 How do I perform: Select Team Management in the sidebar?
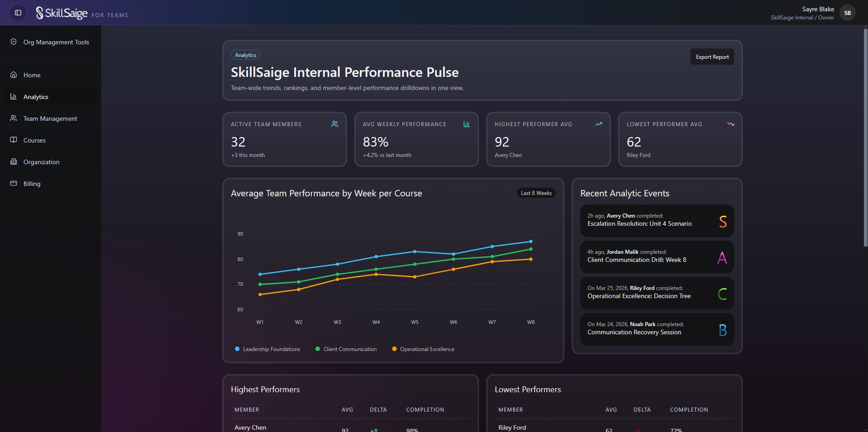point(50,118)
